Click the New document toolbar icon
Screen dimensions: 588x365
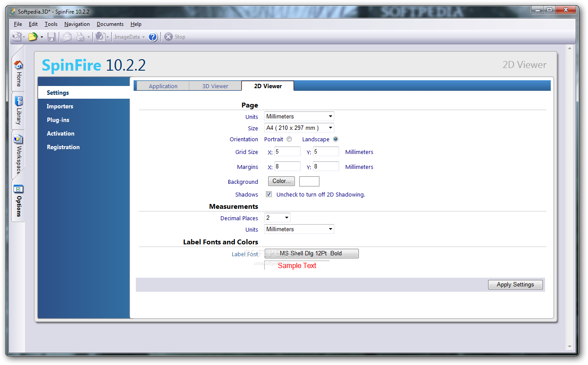pos(16,37)
